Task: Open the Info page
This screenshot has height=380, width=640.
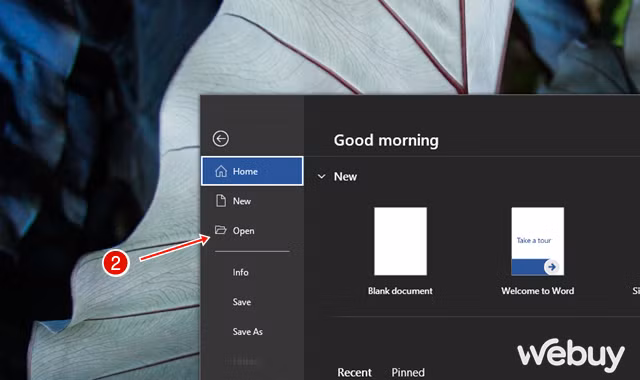Action: [240, 272]
